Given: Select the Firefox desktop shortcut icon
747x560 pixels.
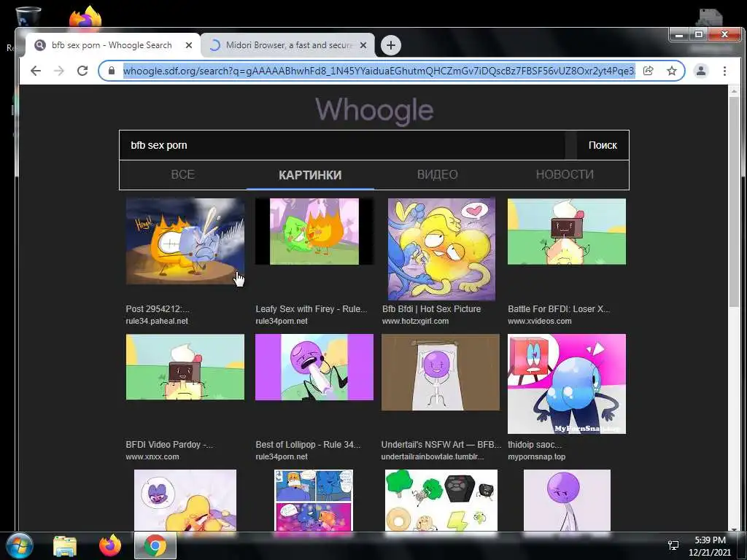Looking at the screenshot, I should 85,17.
